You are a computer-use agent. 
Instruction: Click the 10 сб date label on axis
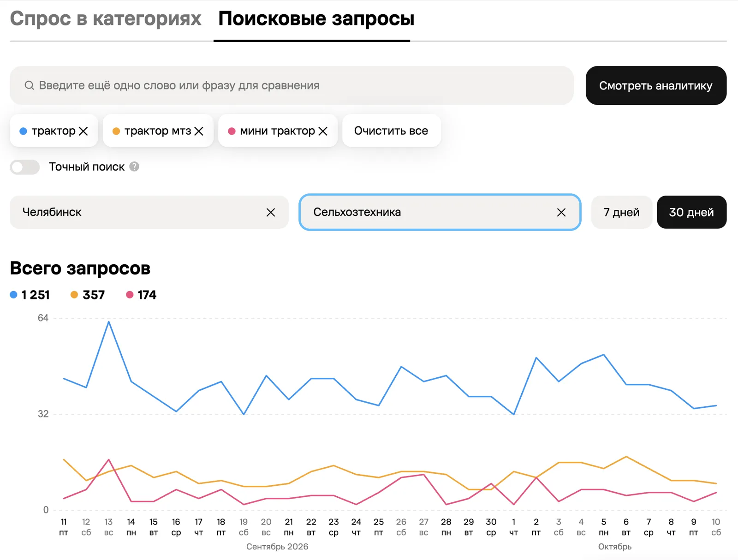point(716,527)
